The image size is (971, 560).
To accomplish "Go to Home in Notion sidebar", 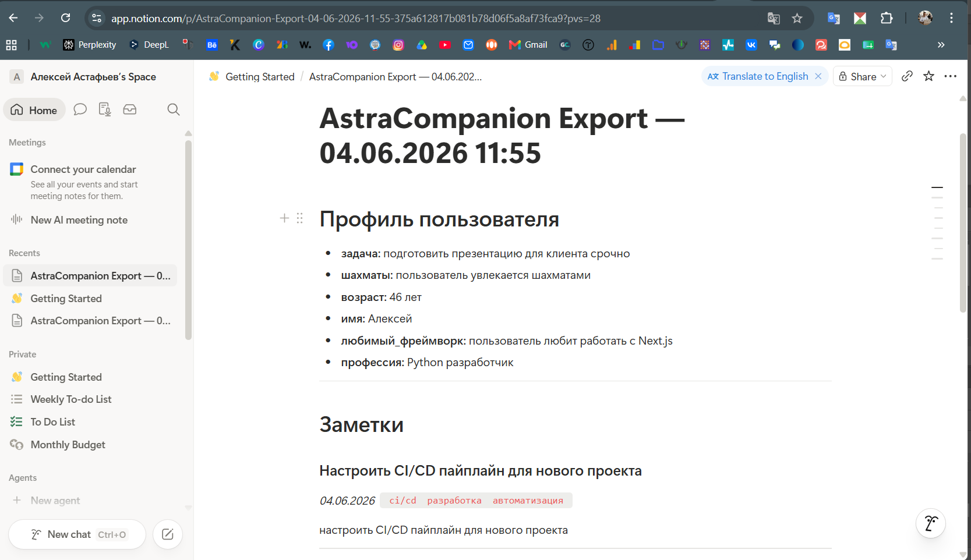I will point(34,110).
